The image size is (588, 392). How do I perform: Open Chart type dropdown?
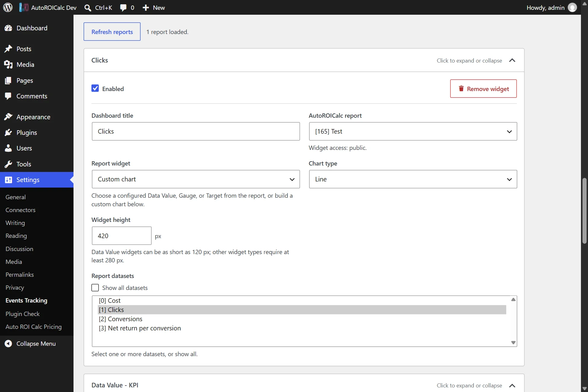pos(413,179)
